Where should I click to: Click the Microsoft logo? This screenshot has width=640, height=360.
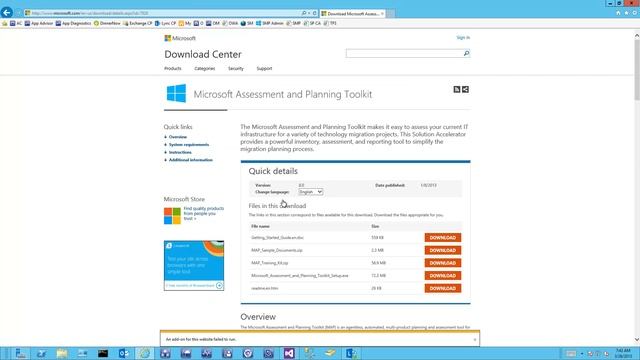180,38
